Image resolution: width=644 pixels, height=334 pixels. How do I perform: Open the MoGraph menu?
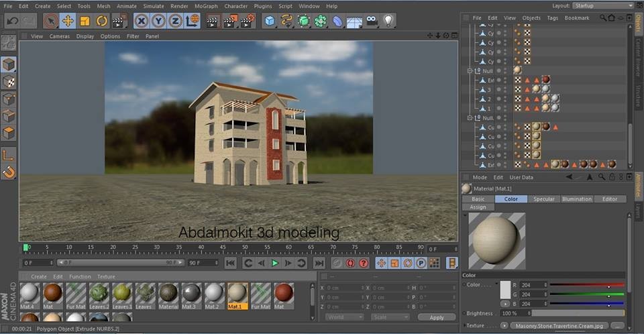[x=205, y=6]
